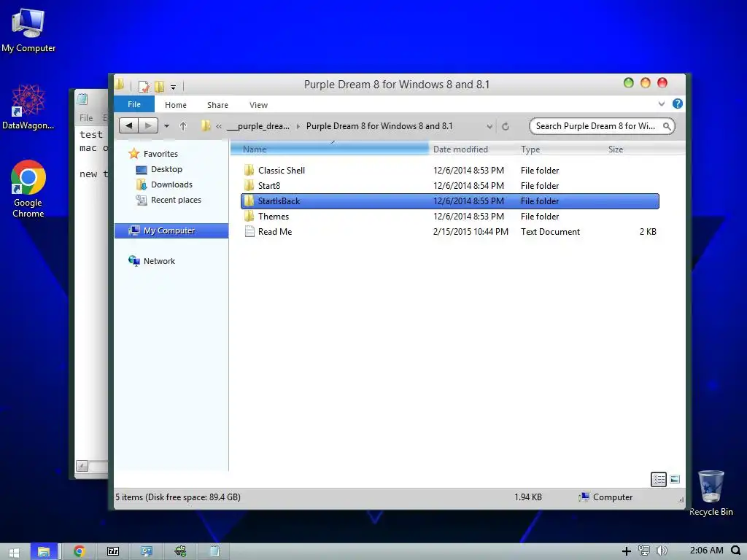
Task: Navigate to the __purple_drea... breadcrumb
Action: click(258, 126)
